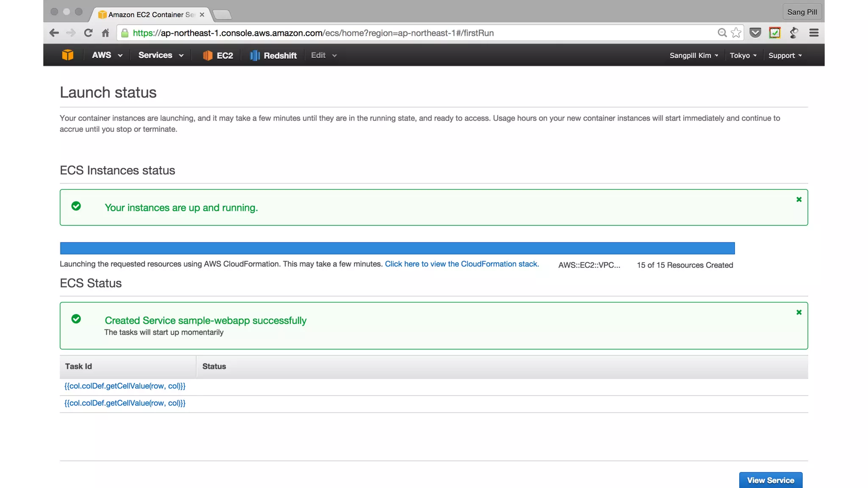This screenshot has width=868, height=488.
Task: Dismiss the Created Service success alert
Action: (798, 312)
